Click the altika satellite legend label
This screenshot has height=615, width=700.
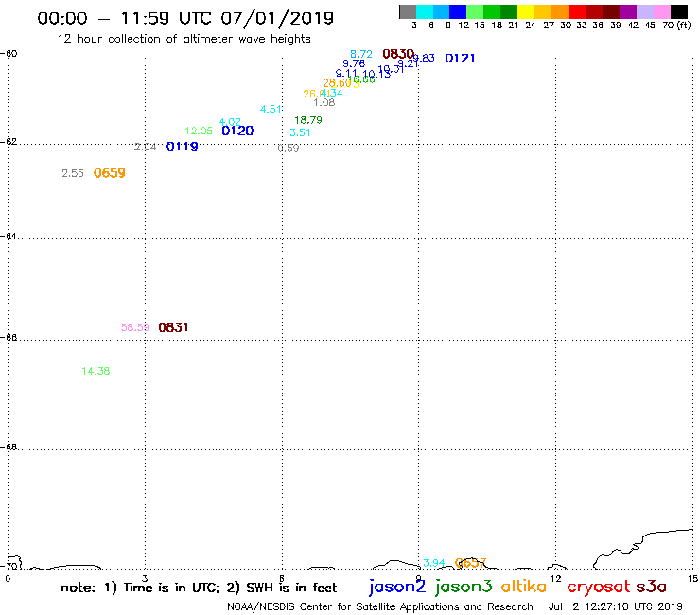pos(524,586)
